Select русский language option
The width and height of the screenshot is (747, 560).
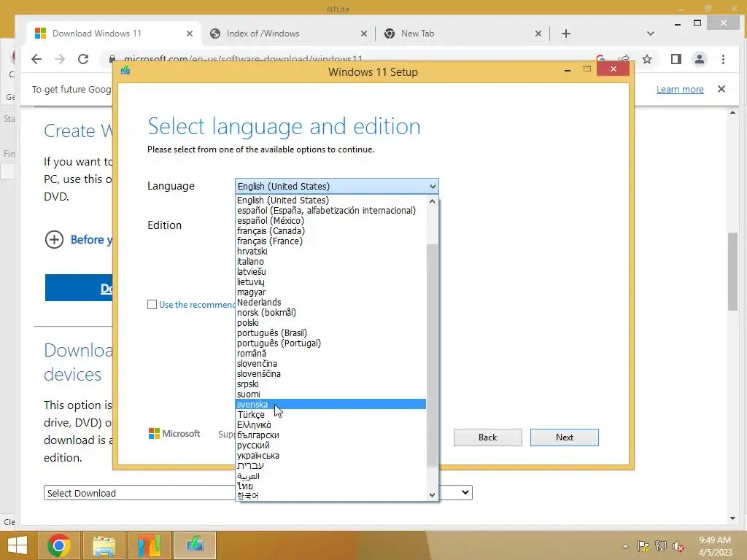tap(331, 446)
